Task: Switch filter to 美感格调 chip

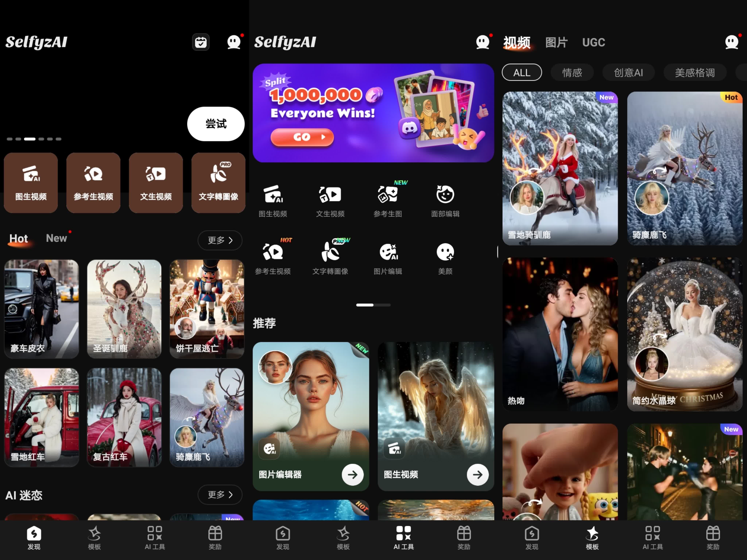Action: pyautogui.click(x=694, y=73)
